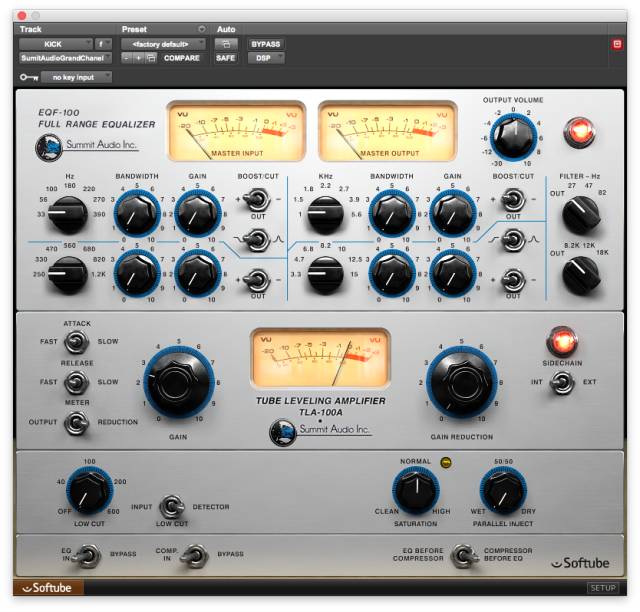Open SumitAudioGrandChanel plug-in selector
This screenshot has width=640, height=612.
tap(65, 58)
